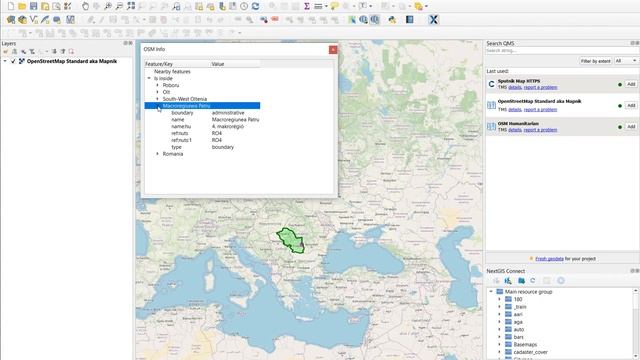The width and height of the screenshot is (640, 360).
Task: Click the Zoom Full extent icon
Action: point(131,6)
